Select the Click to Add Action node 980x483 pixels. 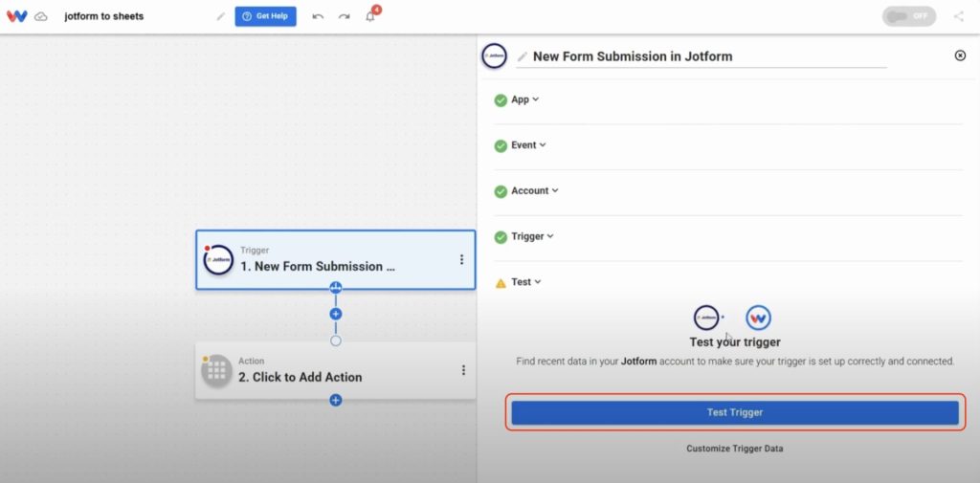coord(336,370)
